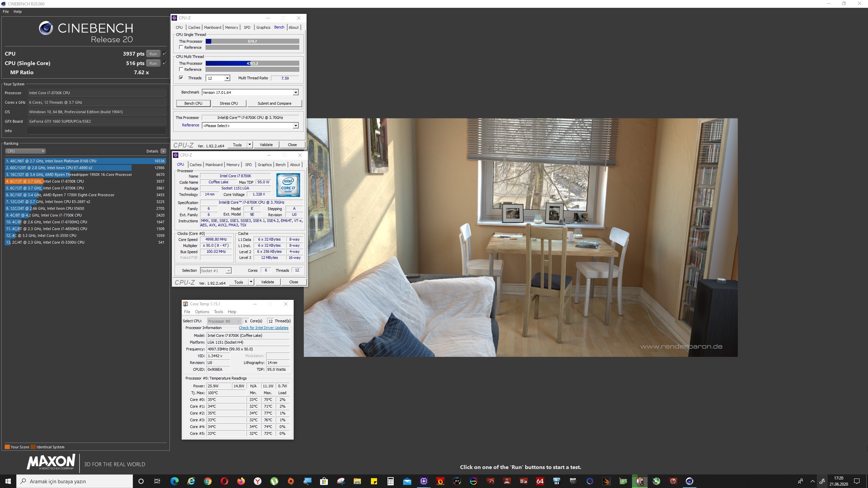Viewport: 868px width, 488px height.
Task: Open ASUS Aura RGB taskbar icon
Action: [474, 481]
